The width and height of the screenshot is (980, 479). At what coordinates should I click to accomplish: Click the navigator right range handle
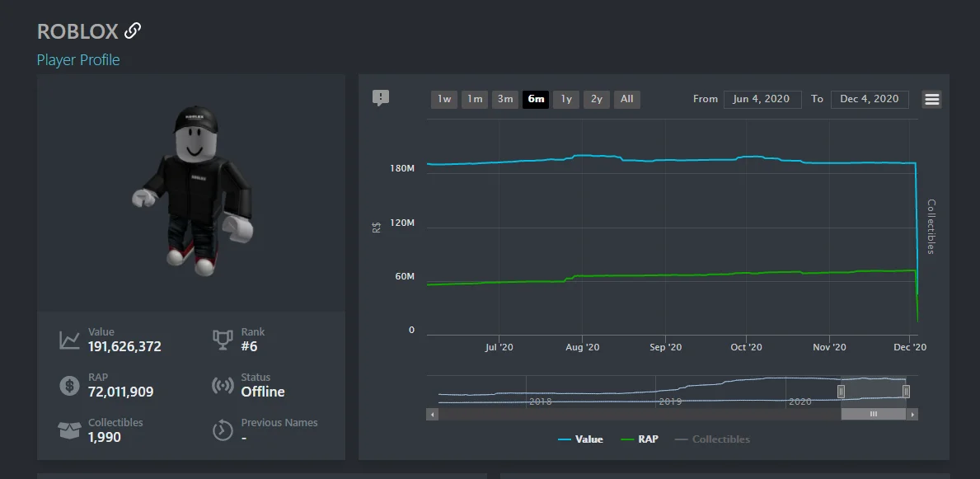click(906, 392)
